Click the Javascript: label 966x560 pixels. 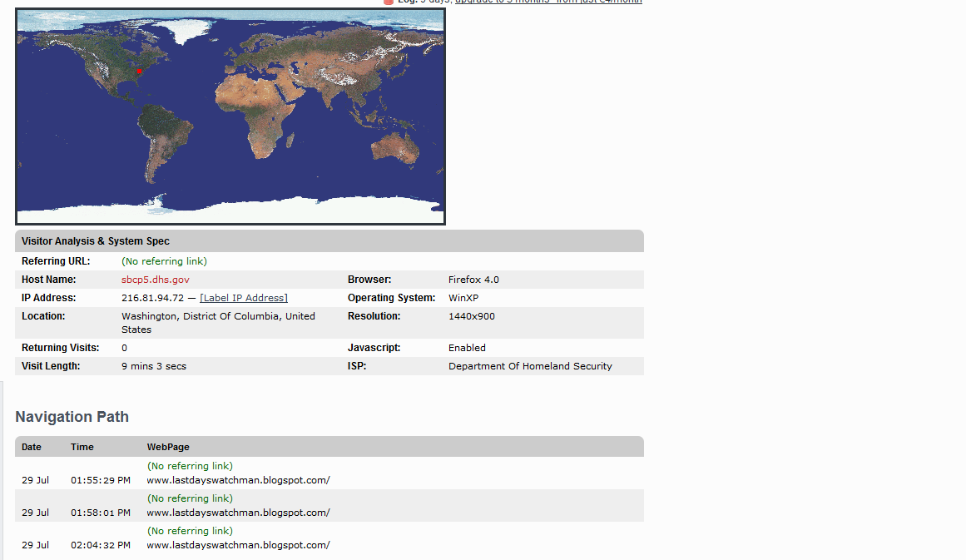[374, 348]
